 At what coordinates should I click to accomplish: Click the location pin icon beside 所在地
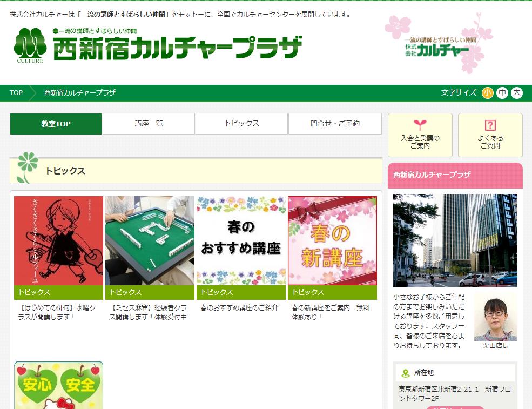point(406,373)
